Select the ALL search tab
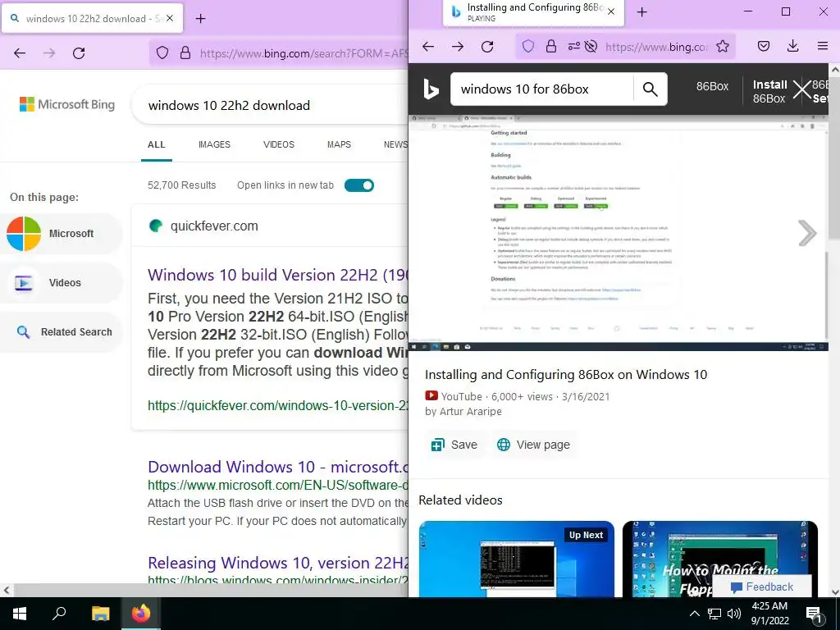Image resolution: width=840 pixels, height=630 pixels. tap(157, 144)
